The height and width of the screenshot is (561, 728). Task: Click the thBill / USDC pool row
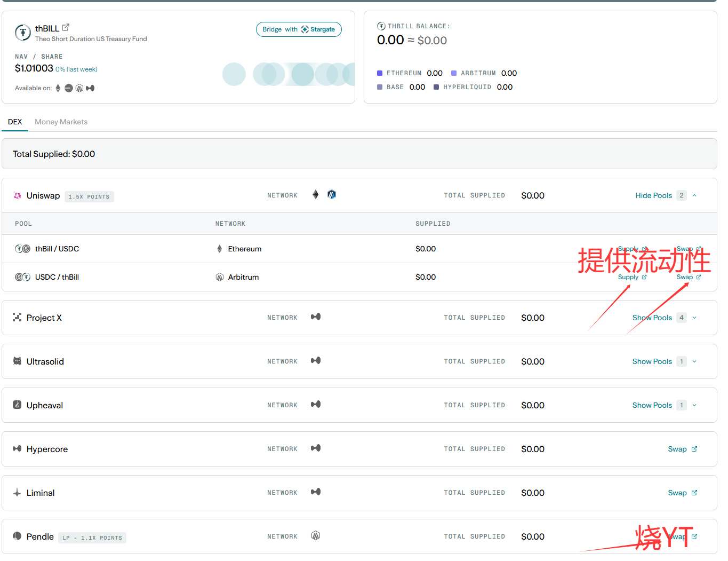tap(57, 249)
